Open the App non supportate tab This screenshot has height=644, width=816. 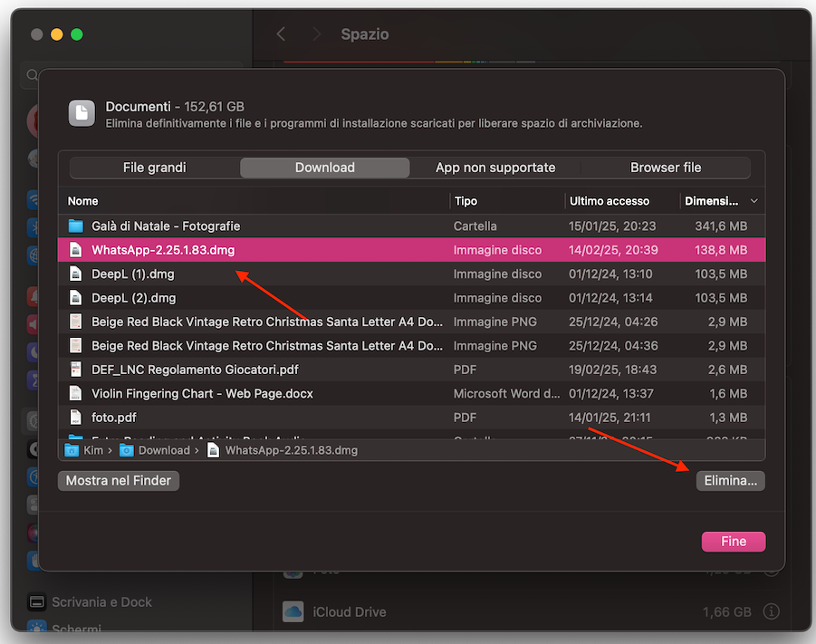pos(494,168)
